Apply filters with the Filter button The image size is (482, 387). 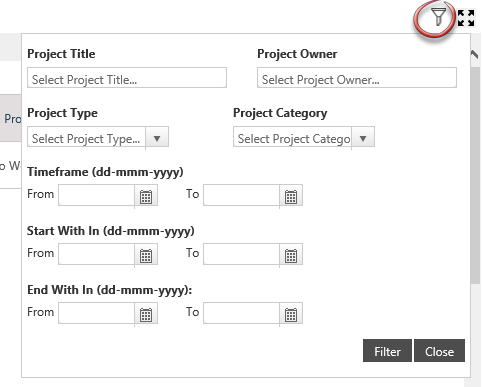(x=387, y=351)
